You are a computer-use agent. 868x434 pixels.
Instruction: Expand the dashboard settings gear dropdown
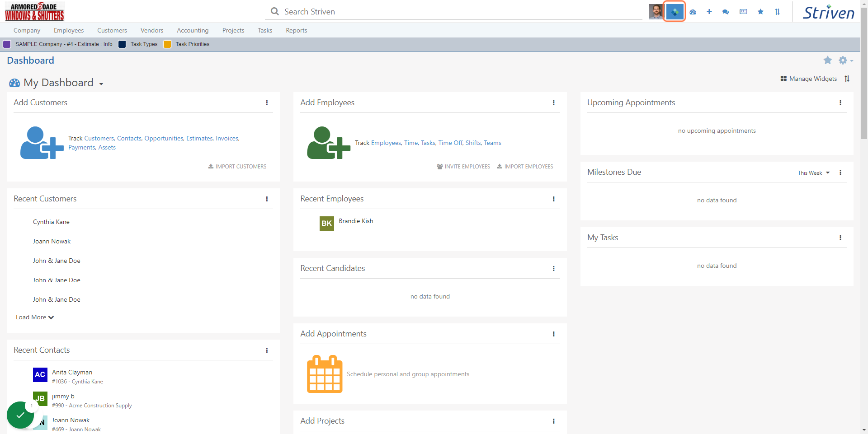coord(845,60)
